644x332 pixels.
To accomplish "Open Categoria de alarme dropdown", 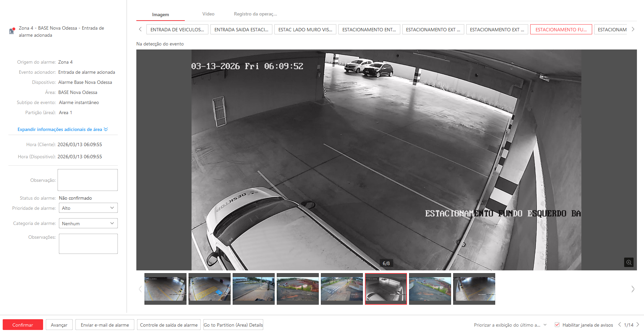I will click(88, 223).
